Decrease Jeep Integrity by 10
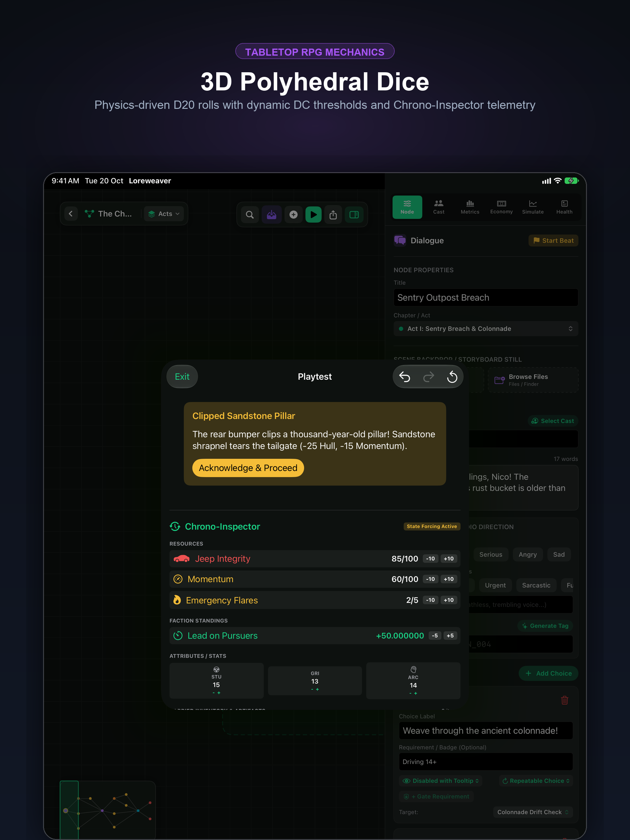This screenshot has width=630, height=840. 430,559
